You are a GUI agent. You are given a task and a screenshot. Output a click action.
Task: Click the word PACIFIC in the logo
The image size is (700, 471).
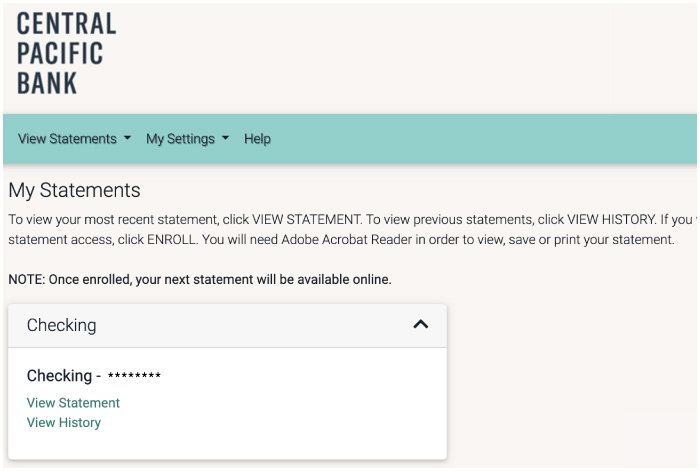coord(60,53)
